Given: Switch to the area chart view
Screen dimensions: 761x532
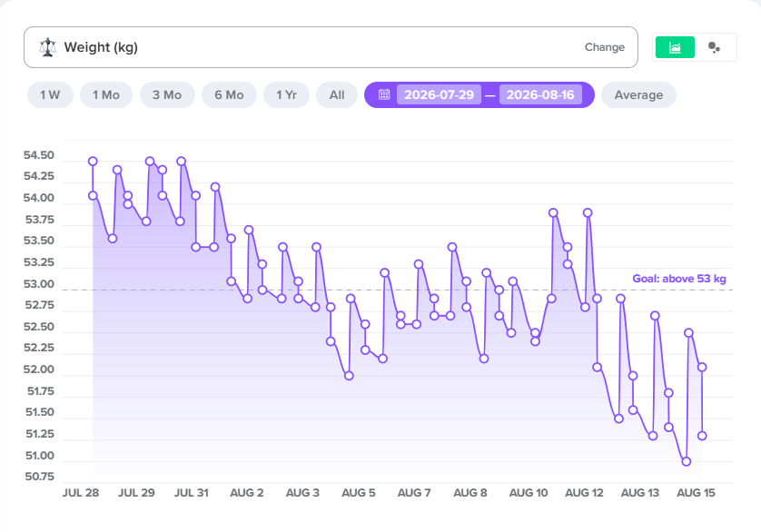Looking at the screenshot, I should pyautogui.click(x=675, y=47).
